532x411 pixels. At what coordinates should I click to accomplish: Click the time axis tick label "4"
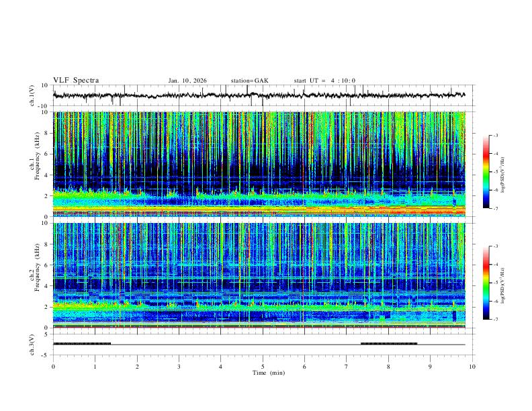[220, 367]
